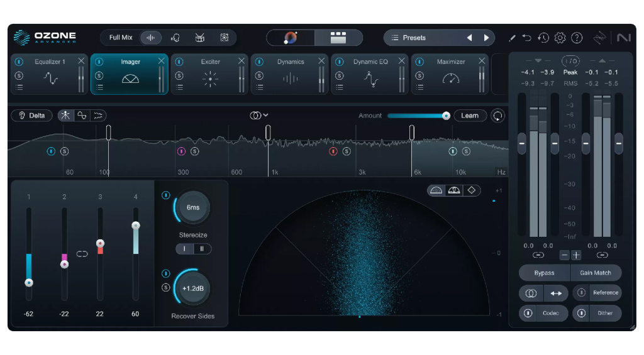Screen dimensions: 644x355
Task: Select the Polar Sample vectorscope view icon
Action: (x=436, y=190)
